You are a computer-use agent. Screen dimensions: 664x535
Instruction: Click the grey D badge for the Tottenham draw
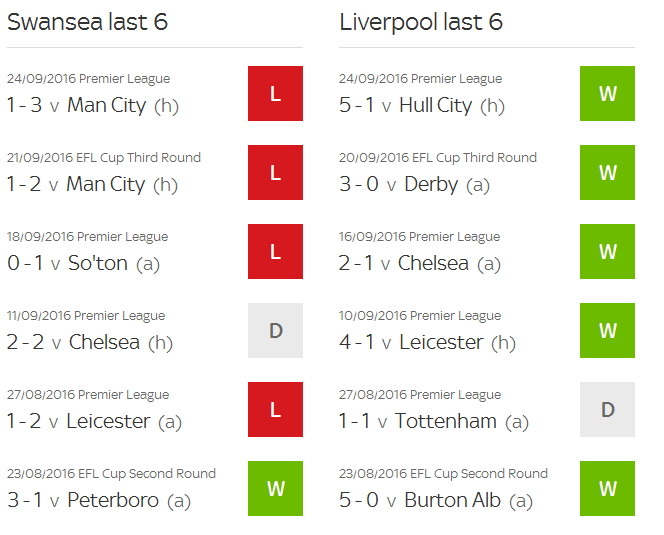607,409
